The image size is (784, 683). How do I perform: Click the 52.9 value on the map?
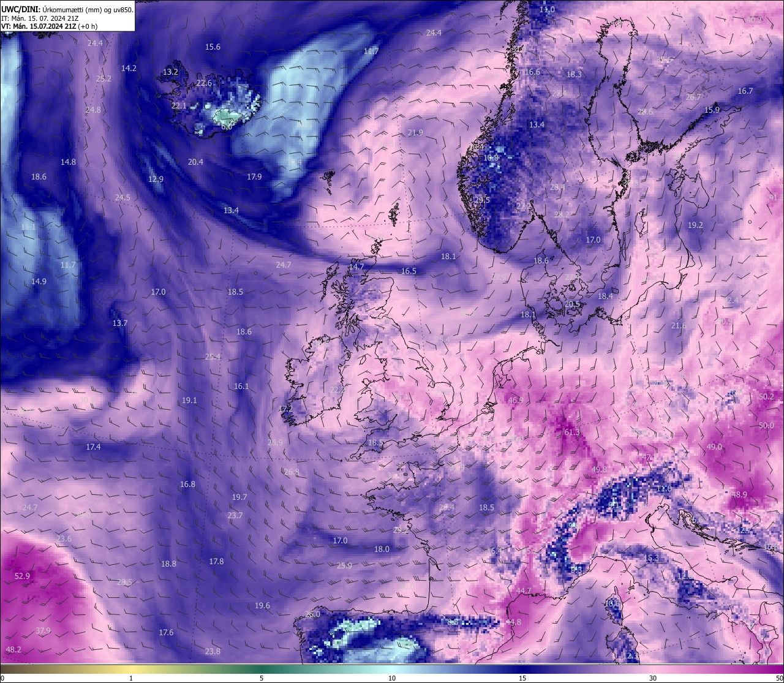click(x=22, y=576)
